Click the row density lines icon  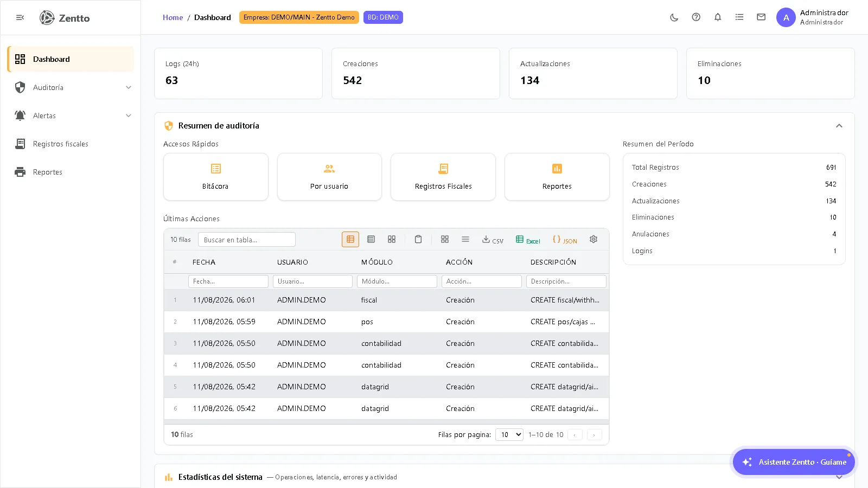click(465, 239)
